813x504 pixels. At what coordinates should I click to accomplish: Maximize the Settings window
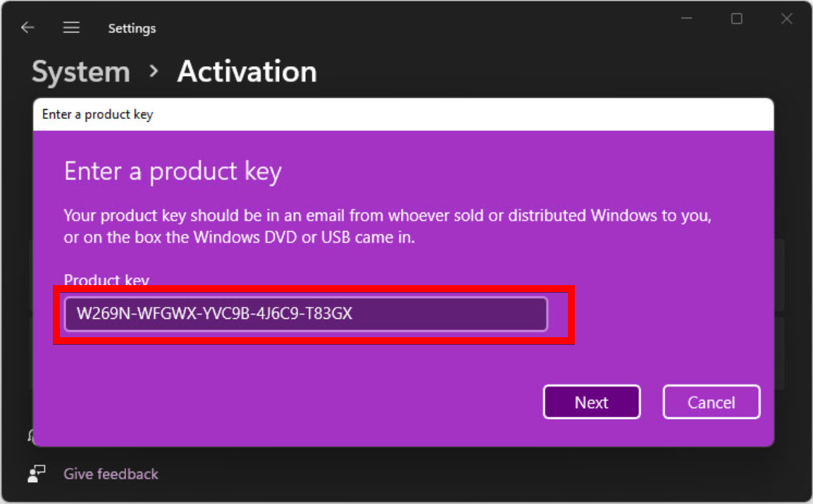point(736,19)
